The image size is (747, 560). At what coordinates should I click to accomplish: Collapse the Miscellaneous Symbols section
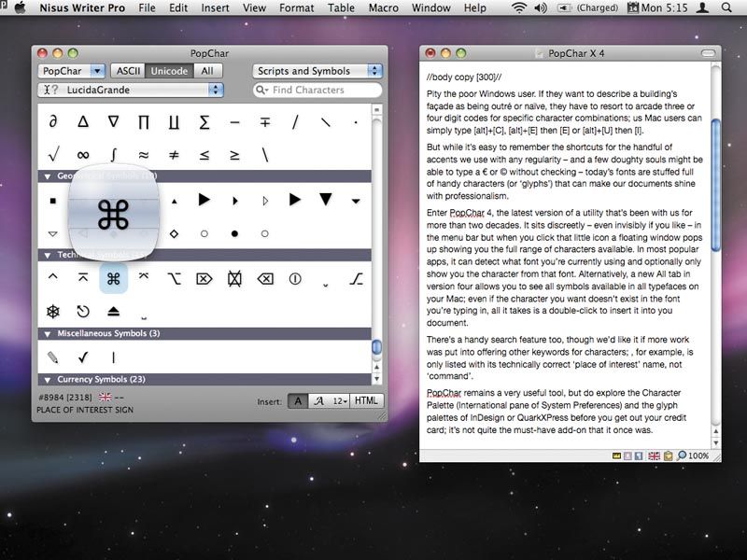coord(48,334)
